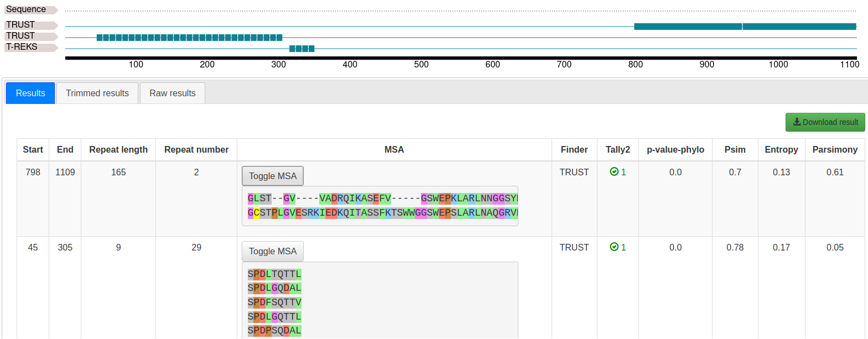Click the first MSA alignment sequence GLST row
Image resolution: width=868 pixels, height=339 pixels.
(x=382, y=198)
